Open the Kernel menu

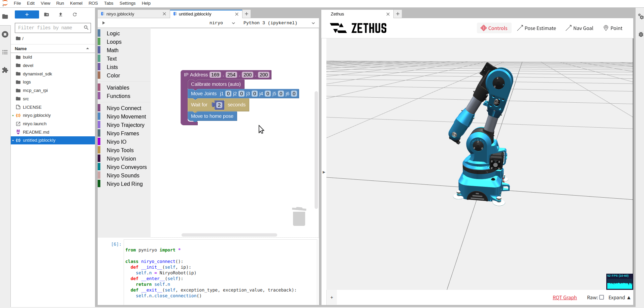(76, 3)
